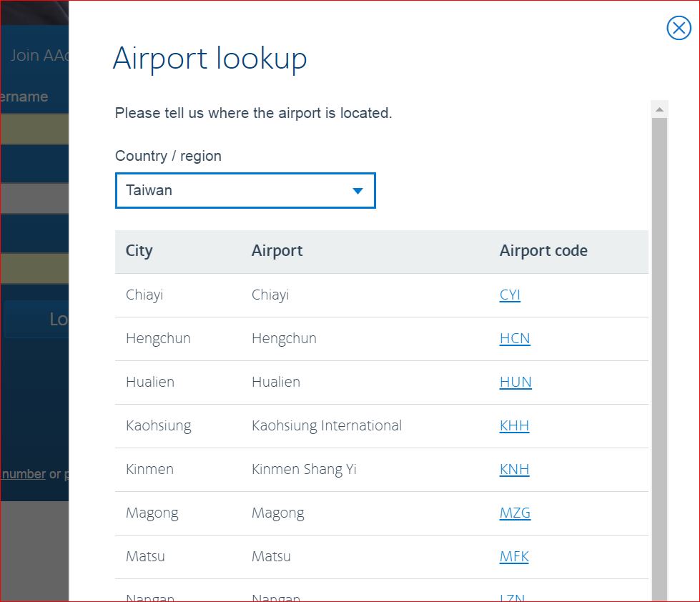This screenshot has width=700, height=602.
Task: Select the CYI airport code link
Action: [x=510, y=295]
